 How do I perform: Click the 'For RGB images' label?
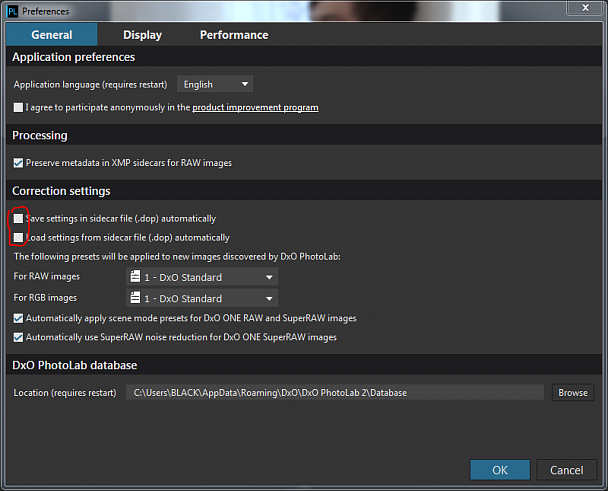45,298
